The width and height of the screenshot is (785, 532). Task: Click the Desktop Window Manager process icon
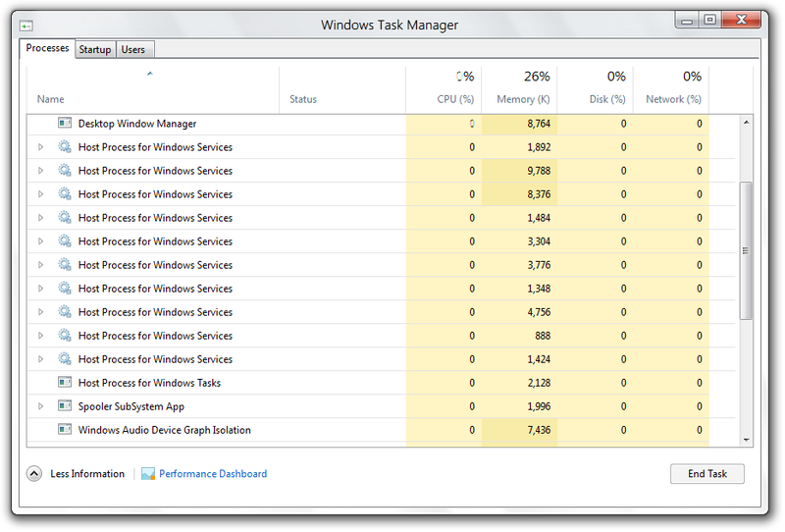pyautogui.click(x=65, y=123)
